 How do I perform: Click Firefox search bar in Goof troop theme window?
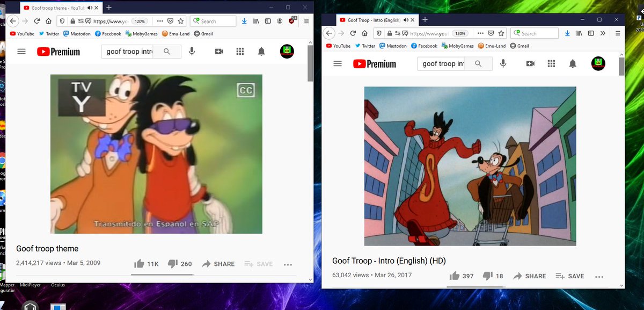(x=213, y=21)
